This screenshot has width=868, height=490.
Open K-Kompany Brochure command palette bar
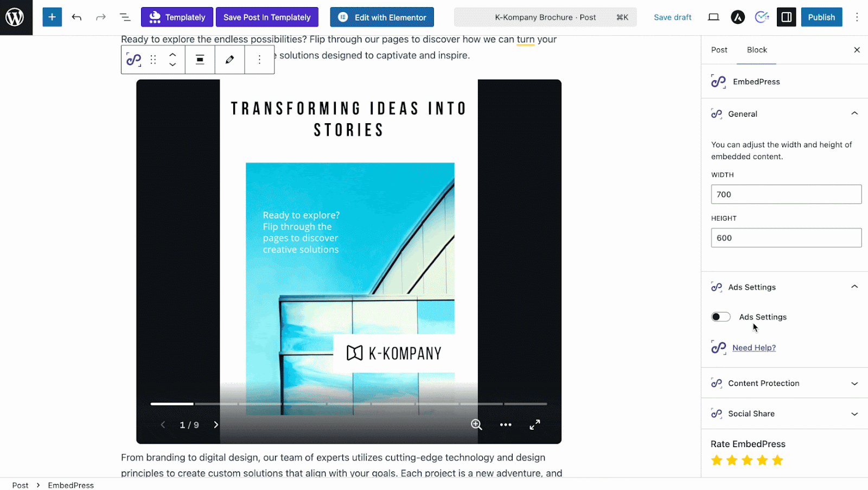545,17
